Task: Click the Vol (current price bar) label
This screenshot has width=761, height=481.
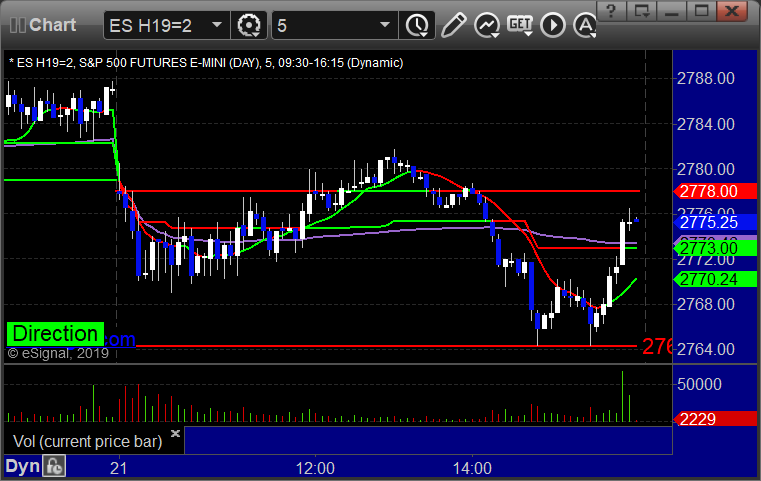Action: pos(88,441)
